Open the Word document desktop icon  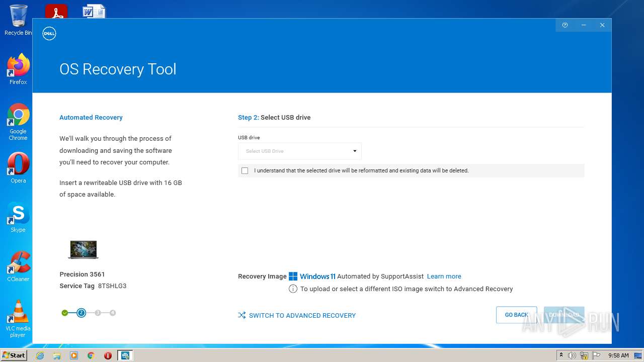coord(94,11)
